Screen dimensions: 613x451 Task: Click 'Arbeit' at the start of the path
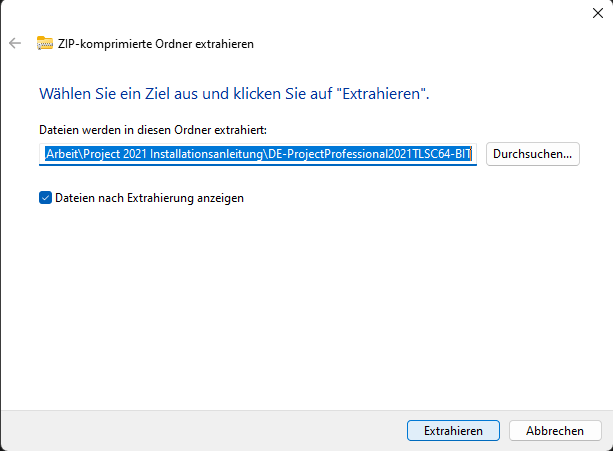(67, 154)
